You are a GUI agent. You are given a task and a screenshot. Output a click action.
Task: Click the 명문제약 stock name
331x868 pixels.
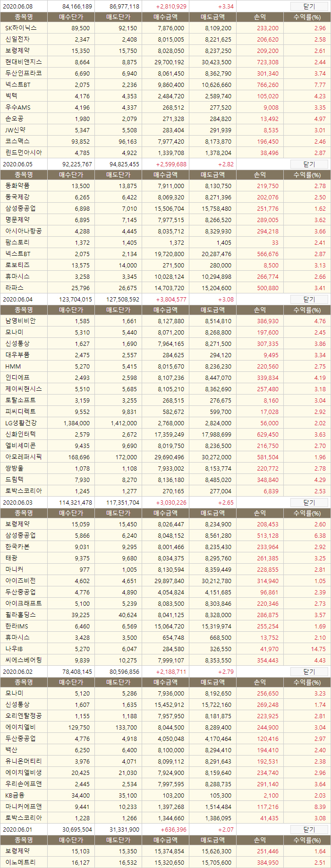[x=17, y=220]
